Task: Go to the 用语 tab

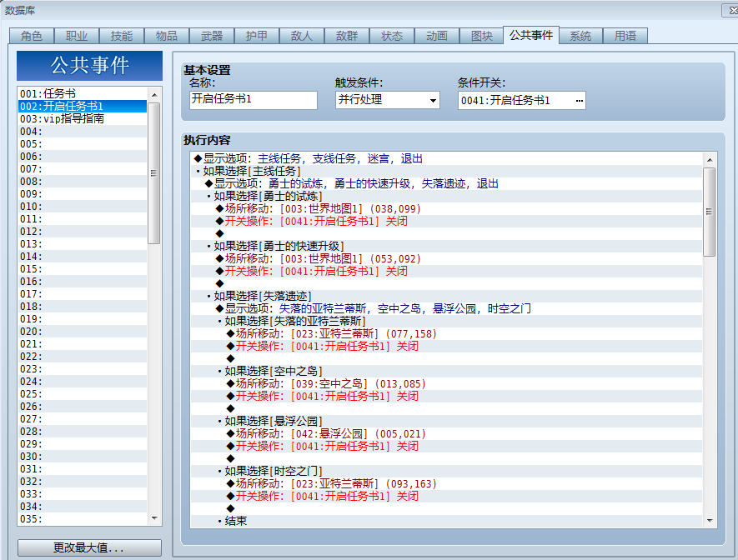Action: [x=625, y=36]
